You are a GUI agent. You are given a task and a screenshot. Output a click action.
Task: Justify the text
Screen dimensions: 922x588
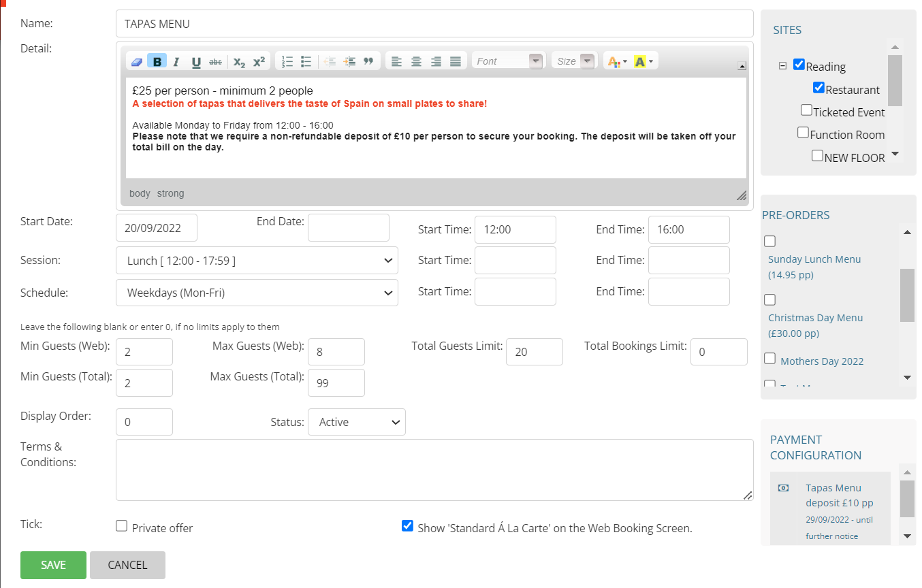456,61
